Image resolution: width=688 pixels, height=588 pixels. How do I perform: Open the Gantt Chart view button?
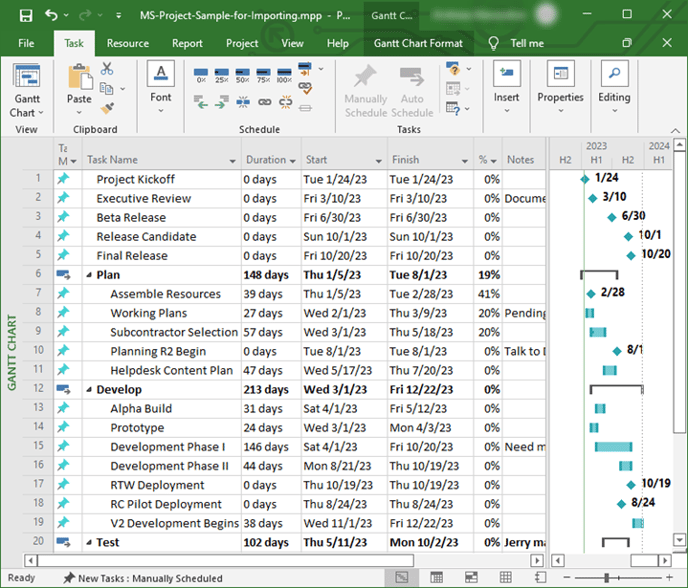[27, 91]
